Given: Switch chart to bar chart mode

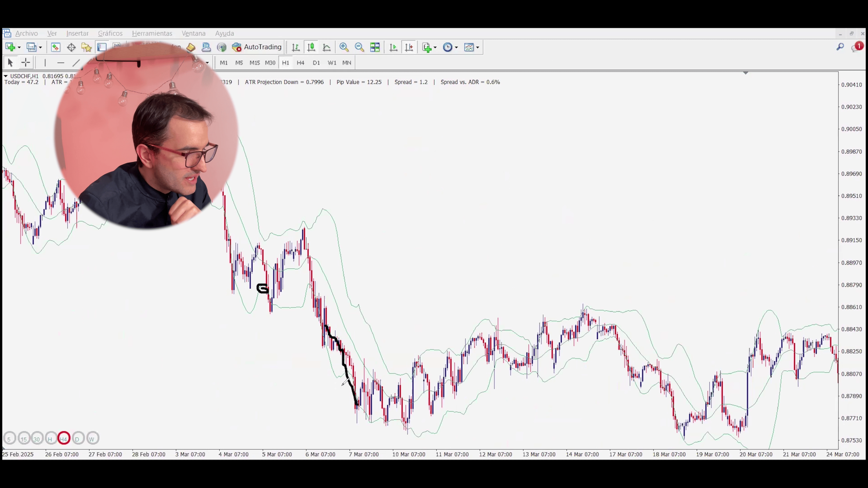Looking at the screenshot, I should tap(296, 47).
